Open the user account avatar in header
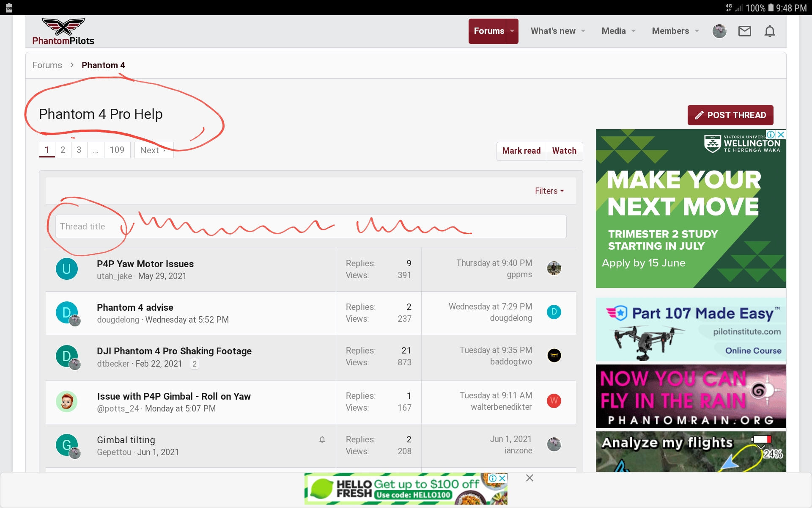 tap(719, 31)
